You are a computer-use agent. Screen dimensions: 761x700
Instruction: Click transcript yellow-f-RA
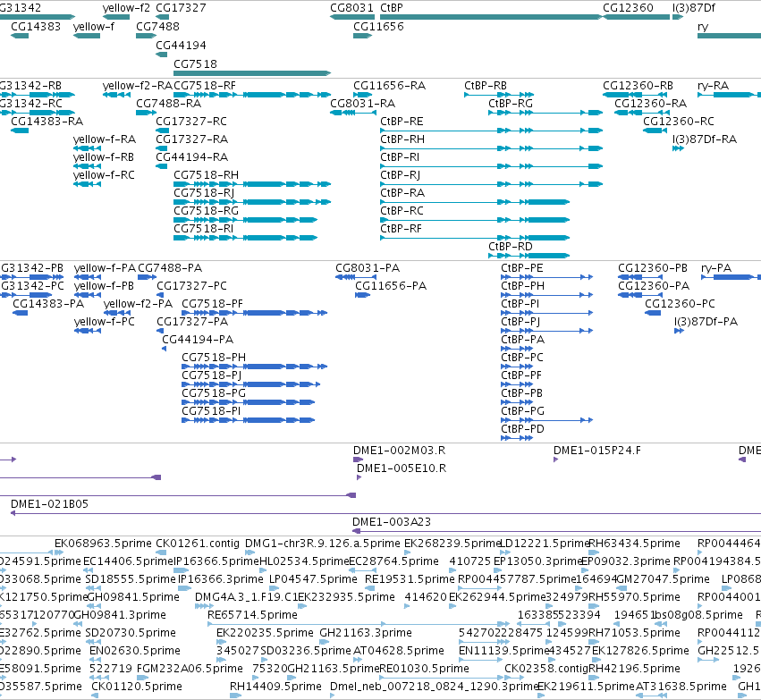click(x=105, y=139)
